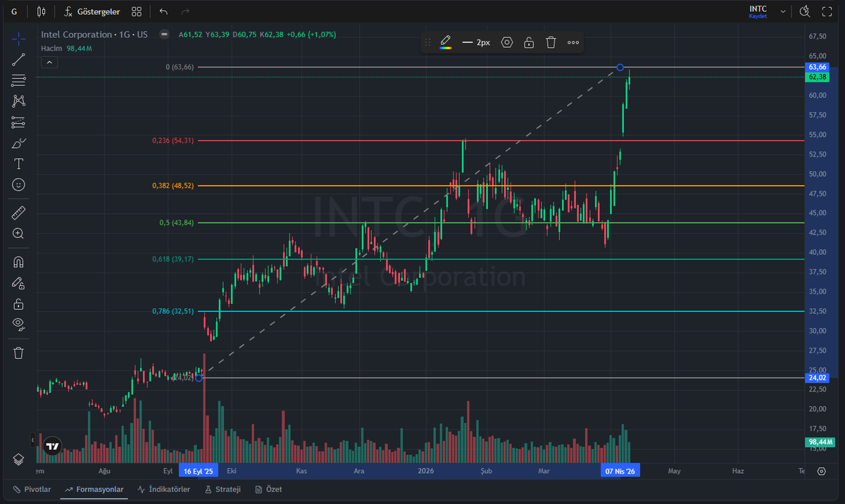The width and height of the screenshot is (845, 504).
Task: Switch to the Pivotlar tab
Action: [32, 489]
